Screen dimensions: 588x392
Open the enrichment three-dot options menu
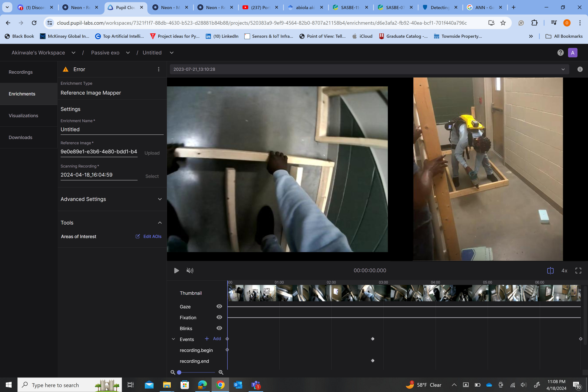158,69
